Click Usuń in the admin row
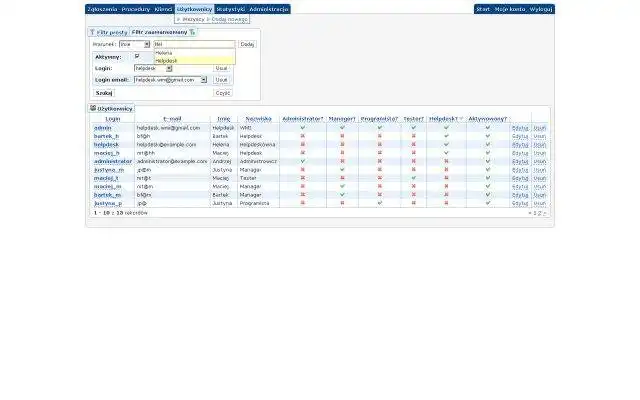This screenshot has width=640, height=400. click(x=540, y=128)
